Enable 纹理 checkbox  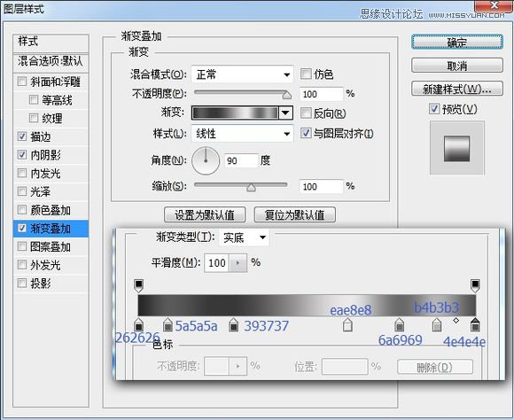tap(34, 118)
